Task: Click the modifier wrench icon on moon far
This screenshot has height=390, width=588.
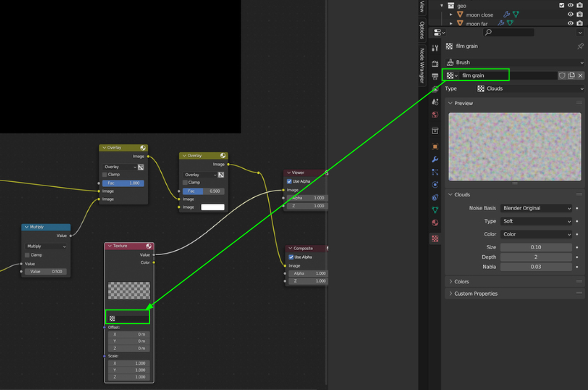Action: coord(501,23)
